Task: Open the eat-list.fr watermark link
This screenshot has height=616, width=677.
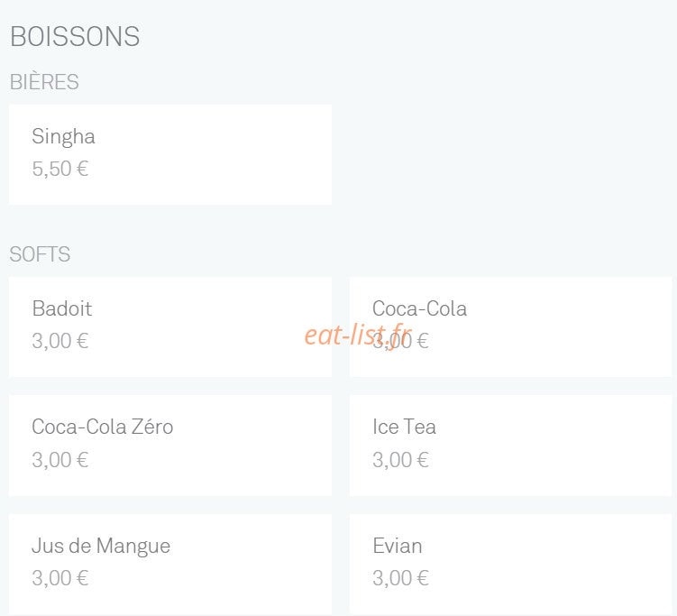Action: click(358, 336)
